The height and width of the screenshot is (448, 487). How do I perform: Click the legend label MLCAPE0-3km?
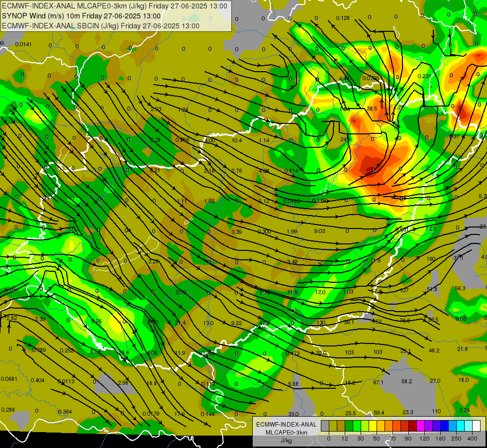(x=287, y=433)
